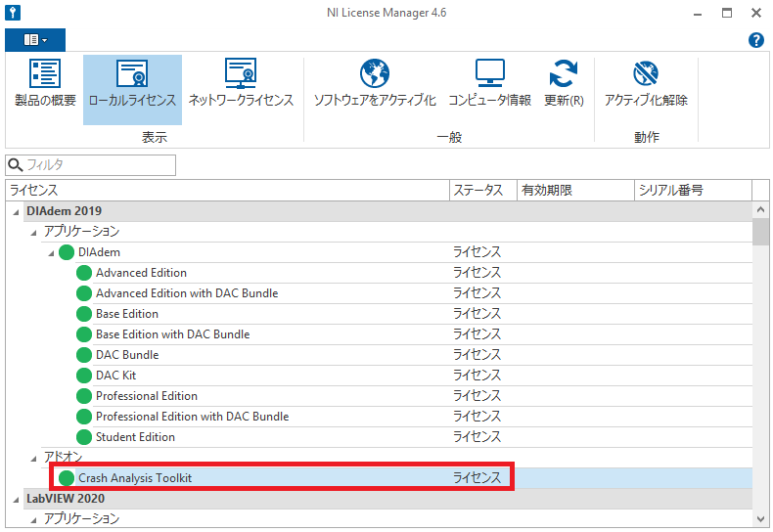The width and height of the screenshot is (773, 532).
Task: Click the key icon in title bar
Action: pyautogui.click(x=13, y=13)
